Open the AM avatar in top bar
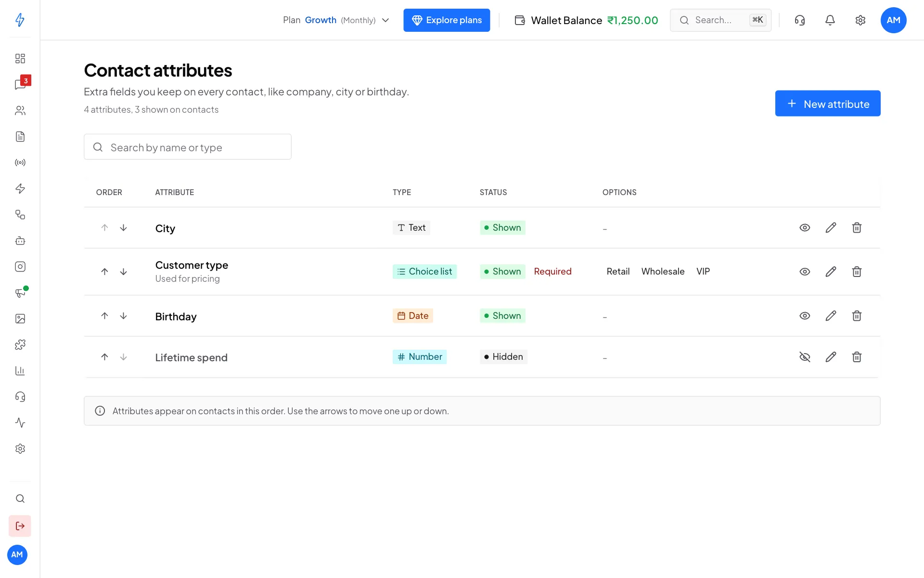924x578 pixels. click(x=894, y=20)
